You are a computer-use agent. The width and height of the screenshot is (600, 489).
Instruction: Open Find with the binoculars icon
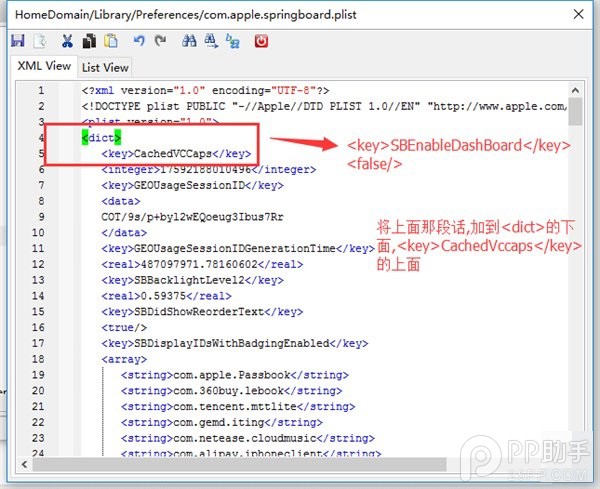(190, 41)
